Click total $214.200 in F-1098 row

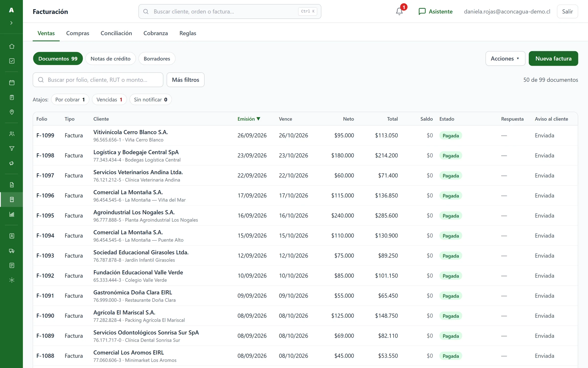click(x=386, y=156)
